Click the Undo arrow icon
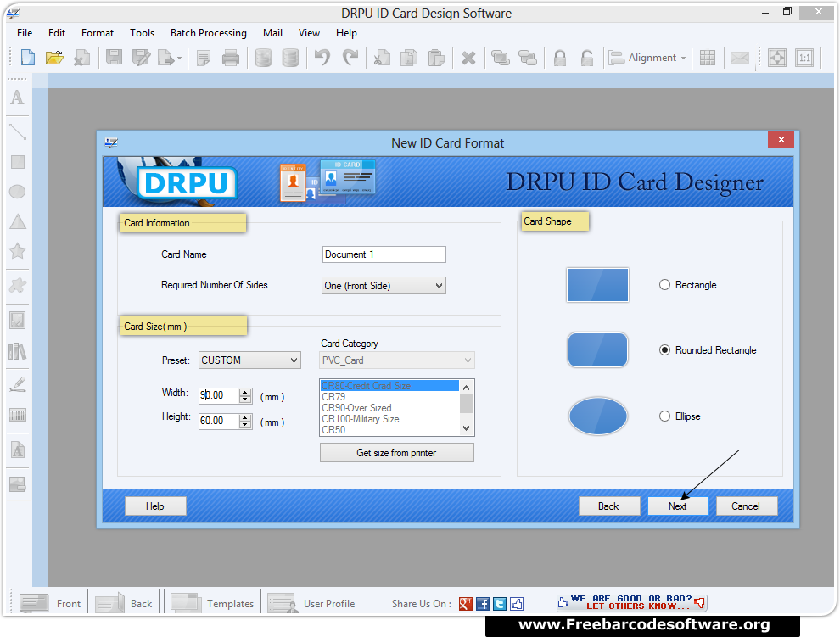Screen dimensions: 840x637 [x=322, y=58]
